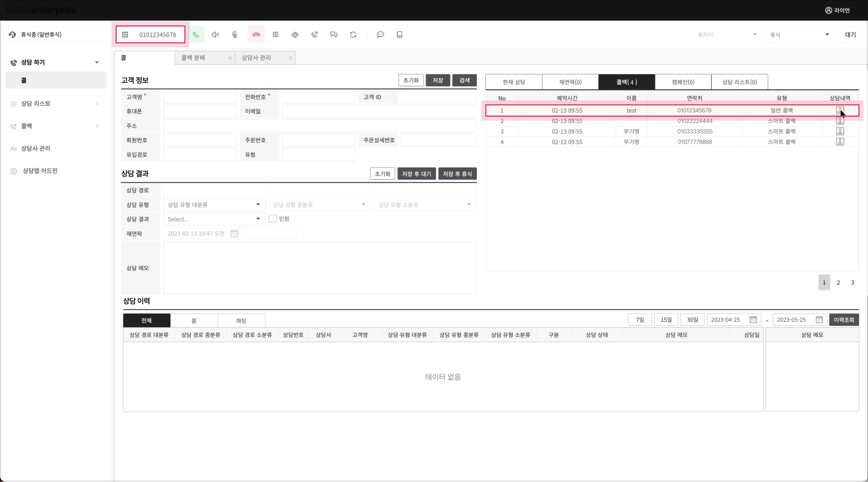The image size is (868, 482).
Task: Open the 상담 유형 대분류 dropdown
Action: click(x=214, y=205)
